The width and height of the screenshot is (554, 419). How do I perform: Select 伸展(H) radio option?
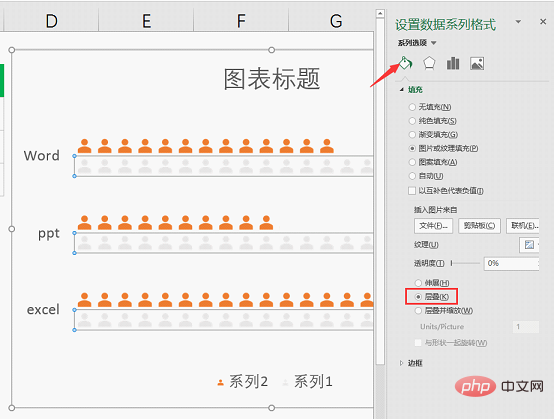point(418,283)
